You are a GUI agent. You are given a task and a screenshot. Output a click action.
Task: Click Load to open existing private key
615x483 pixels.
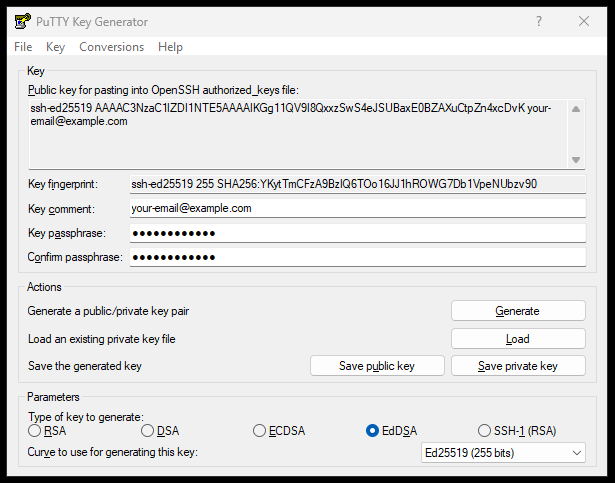[x=517, y=339]
